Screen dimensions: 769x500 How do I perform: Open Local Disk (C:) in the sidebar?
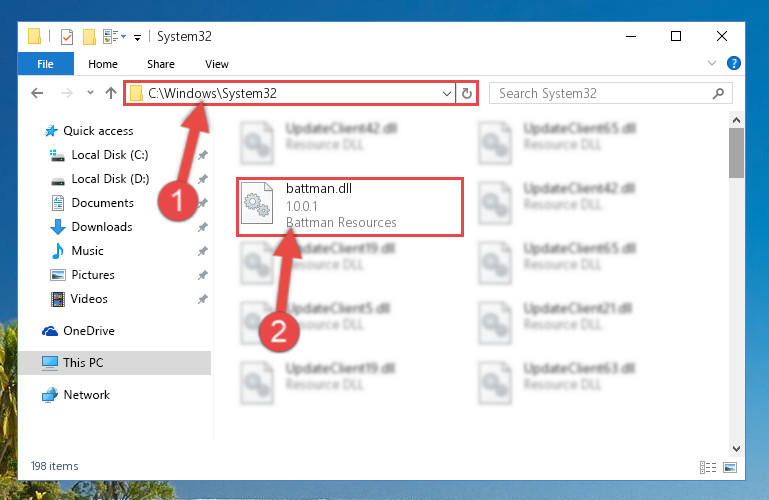109,155
